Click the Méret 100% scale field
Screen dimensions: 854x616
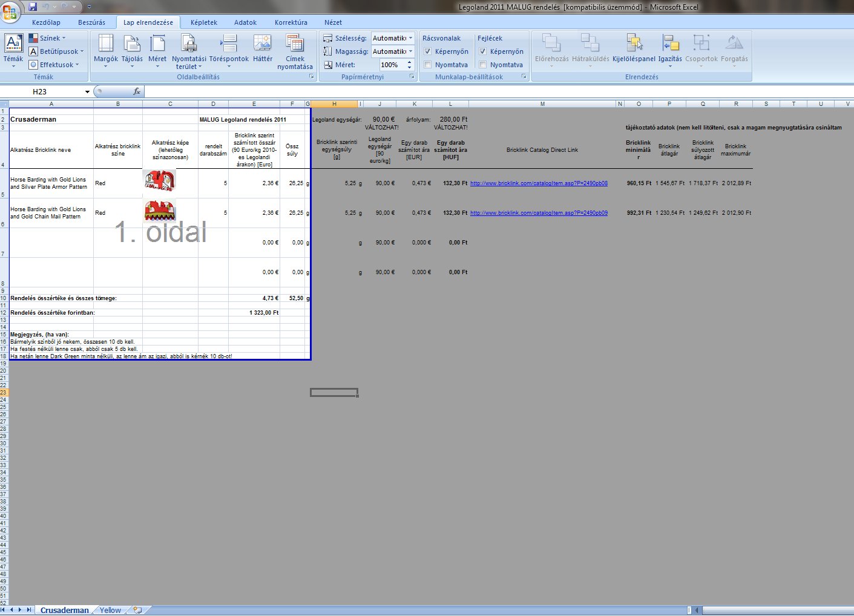click(392, 65)
